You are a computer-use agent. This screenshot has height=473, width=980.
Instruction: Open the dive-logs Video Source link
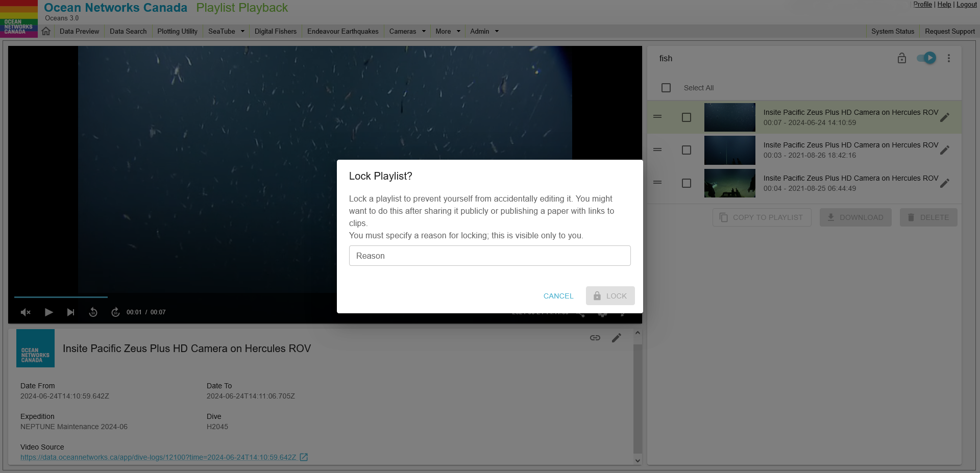158,457
